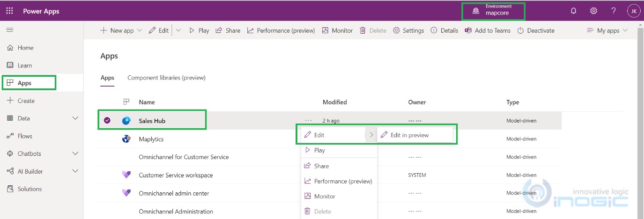Switch to Component libraries (preview) tab
This screenshot has height=219, width=644.
click(166, 78)
